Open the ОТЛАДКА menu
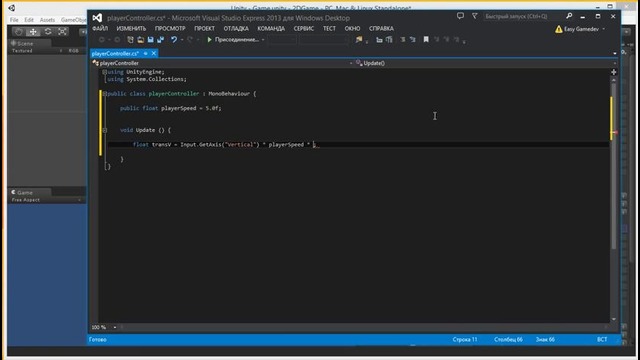Viewport: 640px width, 360px height. tap(236, 29)
